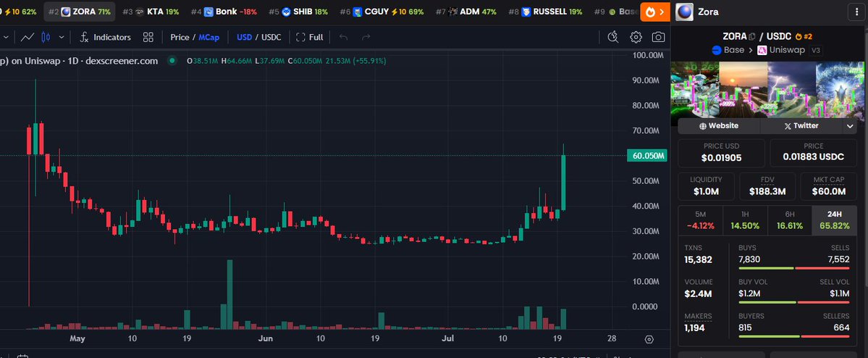This screenshot has height=358, width=868.
Task: Open trending token #6 CGUY
Action: (382, 12)
